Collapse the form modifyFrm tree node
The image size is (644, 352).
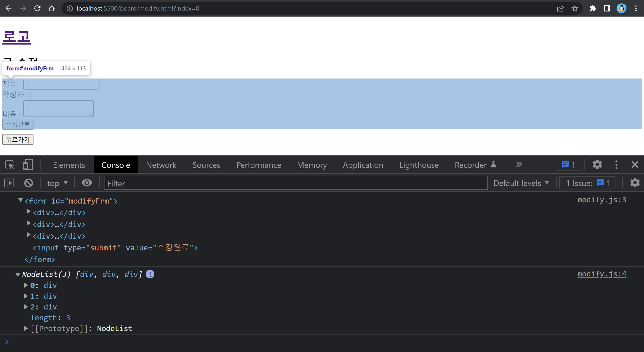(x=20, y=200)
